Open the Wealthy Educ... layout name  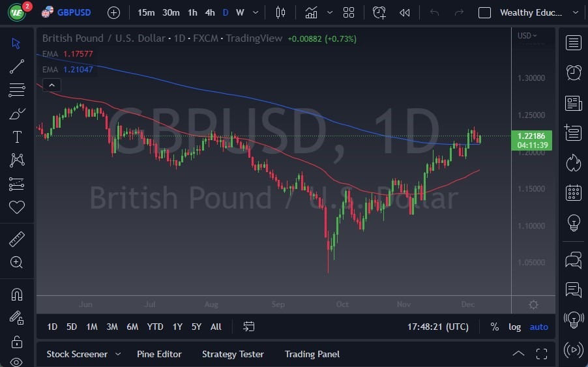pos(531,13)
